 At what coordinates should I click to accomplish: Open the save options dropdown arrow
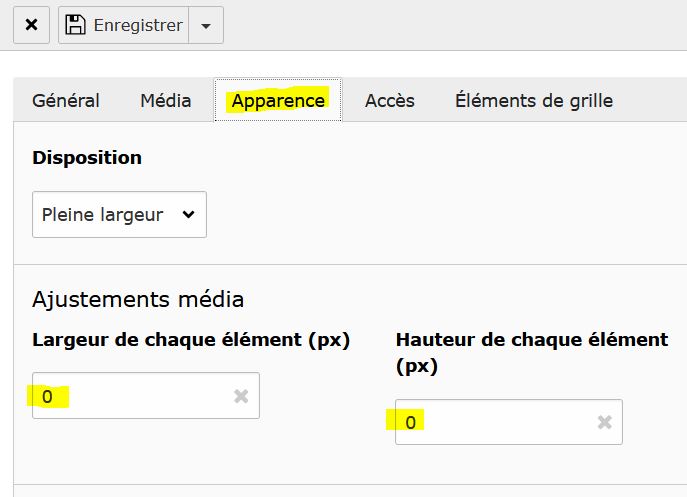(206, 26)
